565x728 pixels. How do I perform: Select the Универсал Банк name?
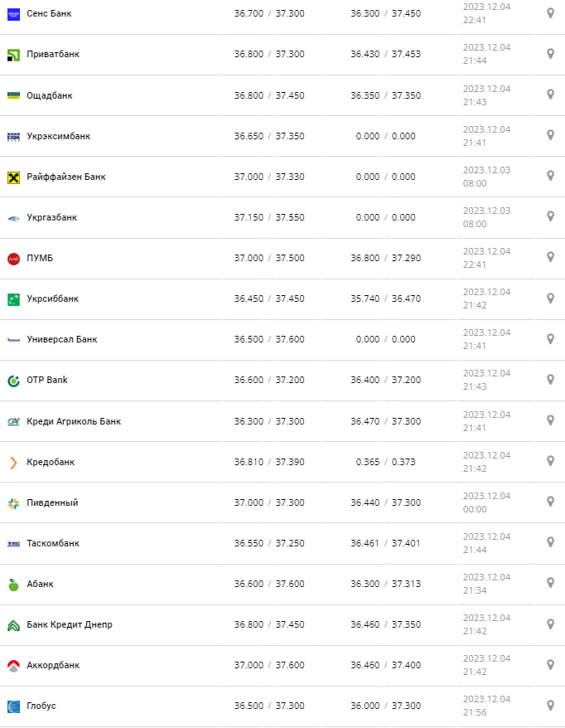61,339
